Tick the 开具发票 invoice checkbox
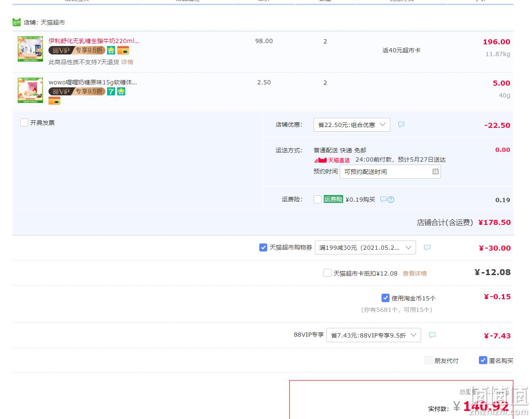Screen dimensions: 532x419 point(24,123)
